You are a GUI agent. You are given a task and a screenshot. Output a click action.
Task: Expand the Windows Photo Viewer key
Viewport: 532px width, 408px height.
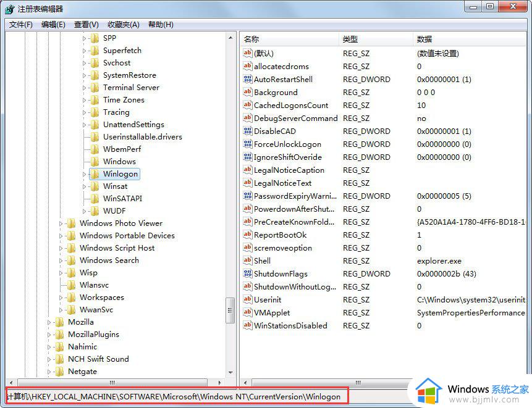tap(61, 223)
